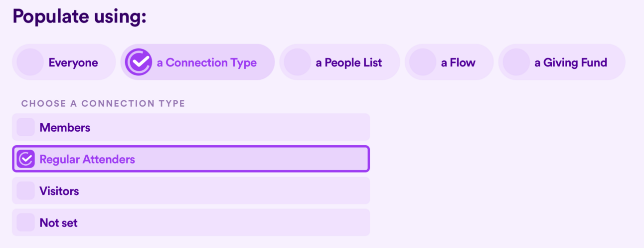Click the 'Visitors' row label

coord(59,191)
